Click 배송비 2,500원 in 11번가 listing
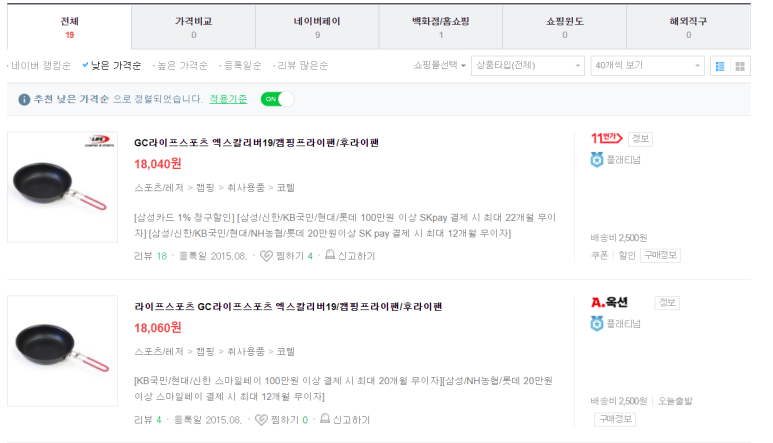 [x=619, y=238]
